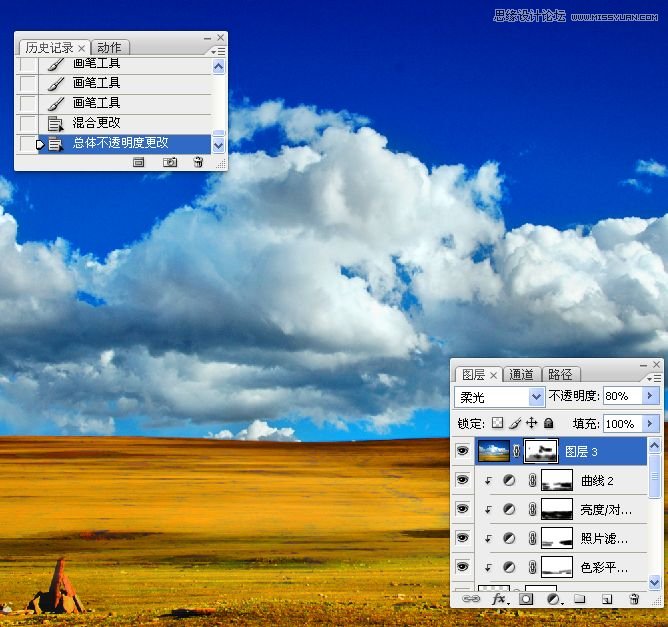668x627 pixels.
Task: Click mask link icon on 图层 3
Action: coord(516,451)
